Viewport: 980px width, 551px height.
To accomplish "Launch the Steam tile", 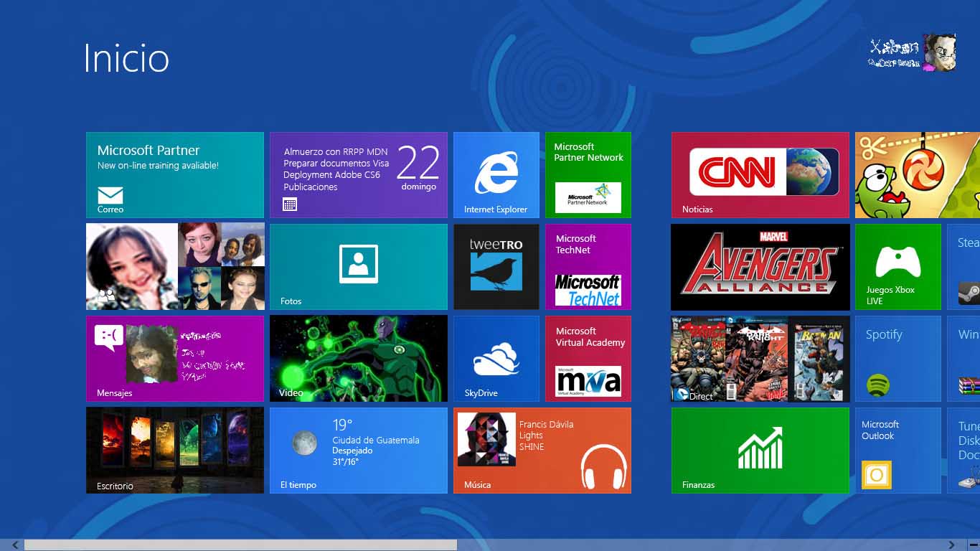I will [963, 267].
